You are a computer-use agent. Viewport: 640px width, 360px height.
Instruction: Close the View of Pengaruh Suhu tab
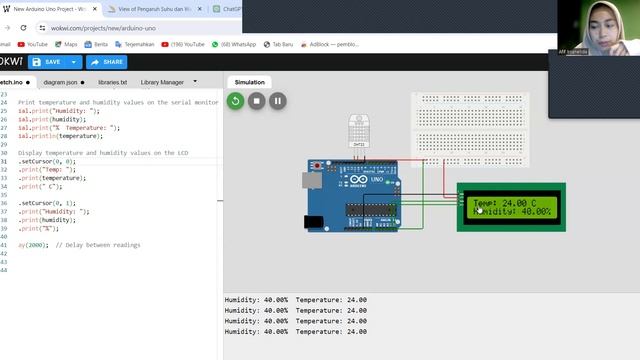pyautogui.click(x=200, y=9)
